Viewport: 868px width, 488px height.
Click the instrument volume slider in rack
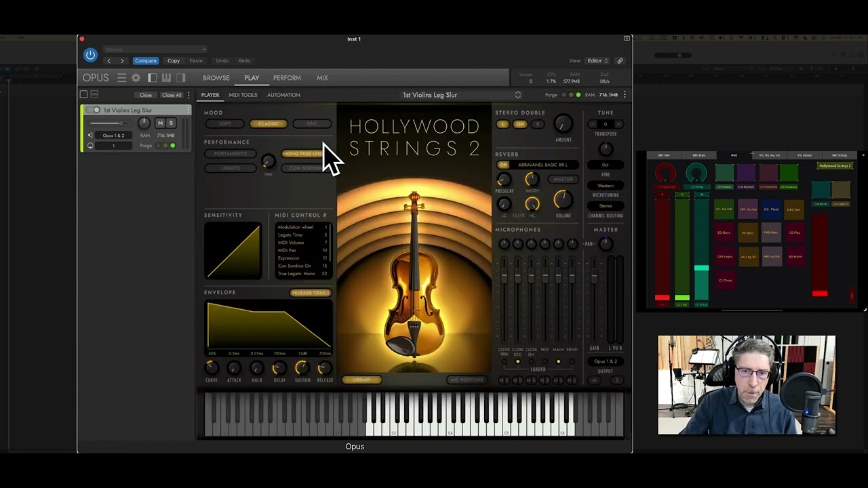pos(108,123)
